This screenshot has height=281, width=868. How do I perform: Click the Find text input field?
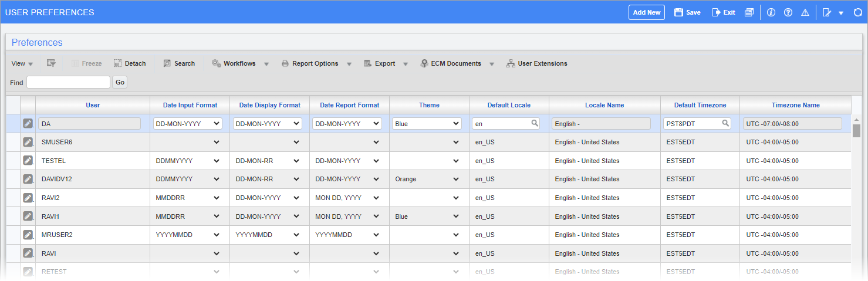(x=68, y=82)
